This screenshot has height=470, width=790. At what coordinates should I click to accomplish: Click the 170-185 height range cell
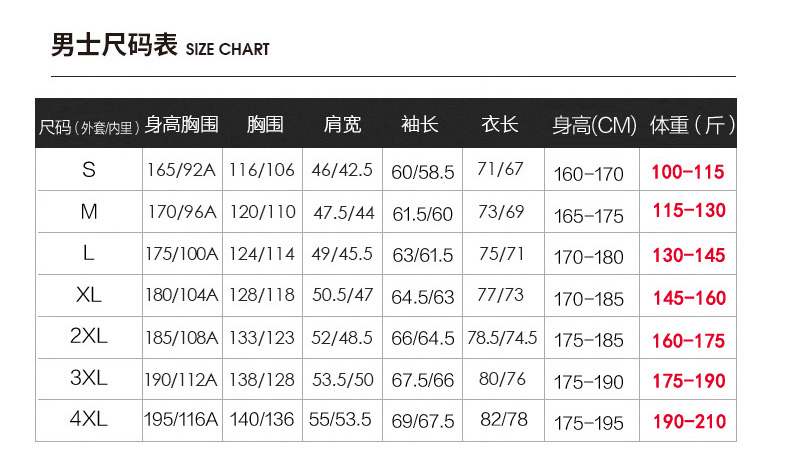[x=589, y=298]
